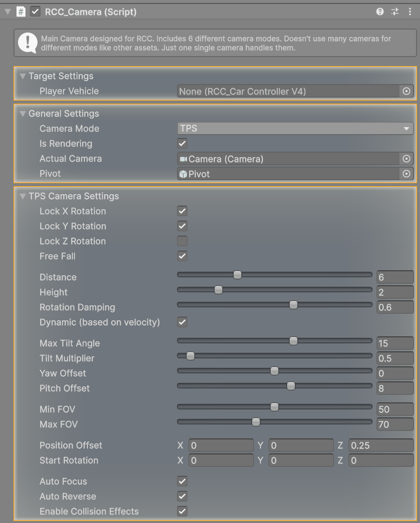
Task: Toggle Dynamic (based on velocity) checkbox
Action: click(182, 322)
